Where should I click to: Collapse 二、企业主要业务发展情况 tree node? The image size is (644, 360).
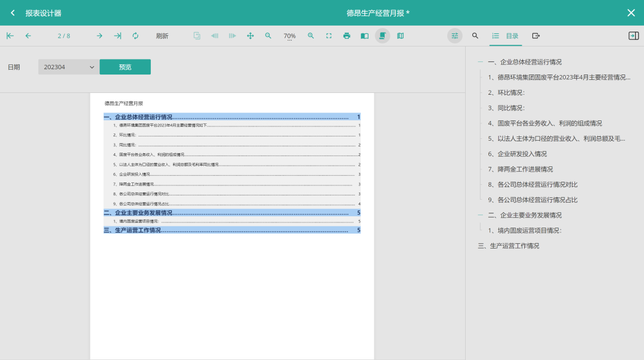point(481,215)
